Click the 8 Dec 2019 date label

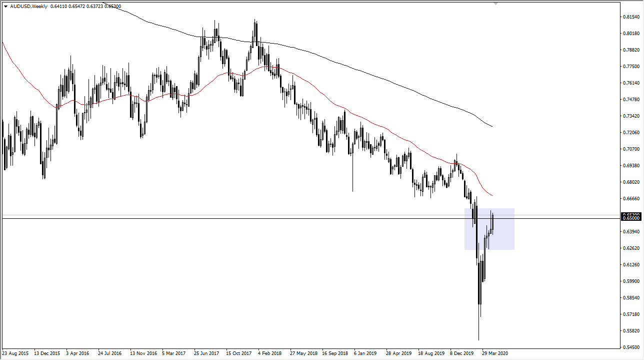[462, 353]
